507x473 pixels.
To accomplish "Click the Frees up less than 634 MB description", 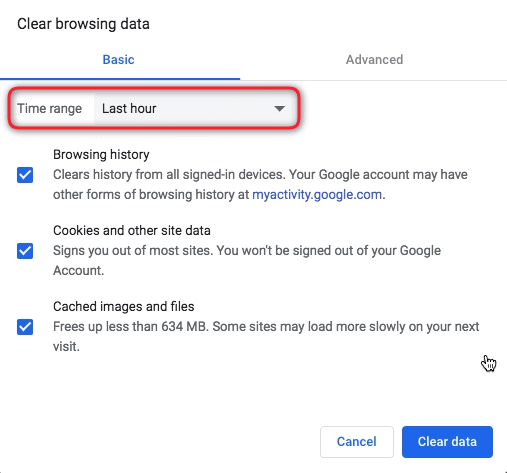I will pos(266,337).
